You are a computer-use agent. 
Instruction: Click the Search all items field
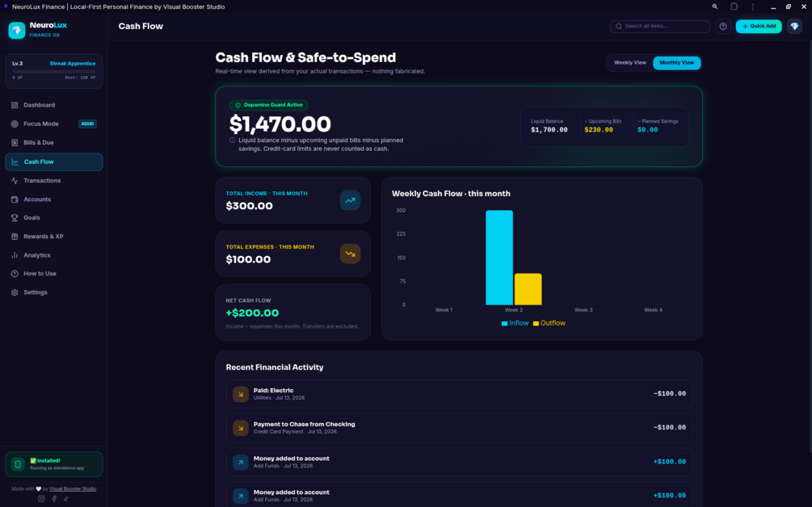tap(660, 27)
